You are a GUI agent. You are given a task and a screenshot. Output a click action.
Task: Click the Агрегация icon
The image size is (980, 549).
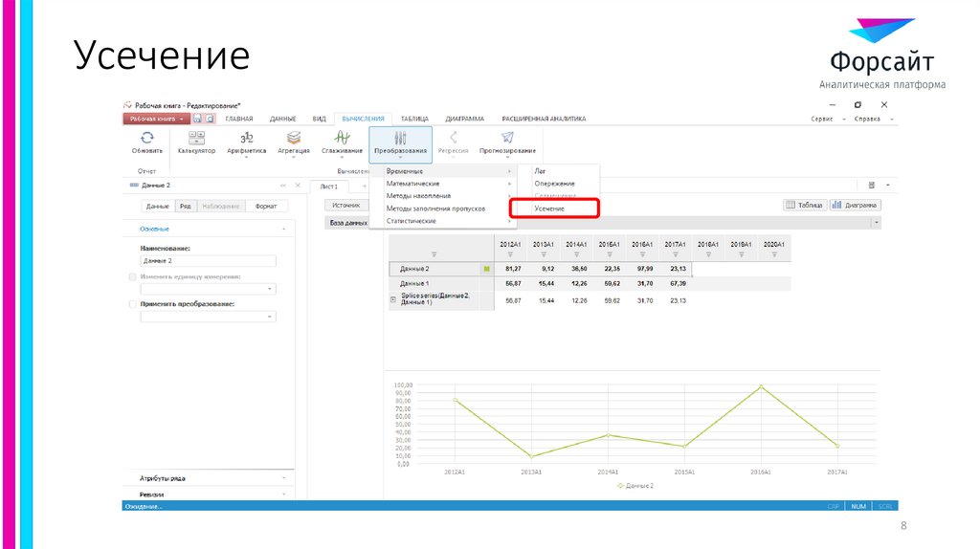point(293,139)
